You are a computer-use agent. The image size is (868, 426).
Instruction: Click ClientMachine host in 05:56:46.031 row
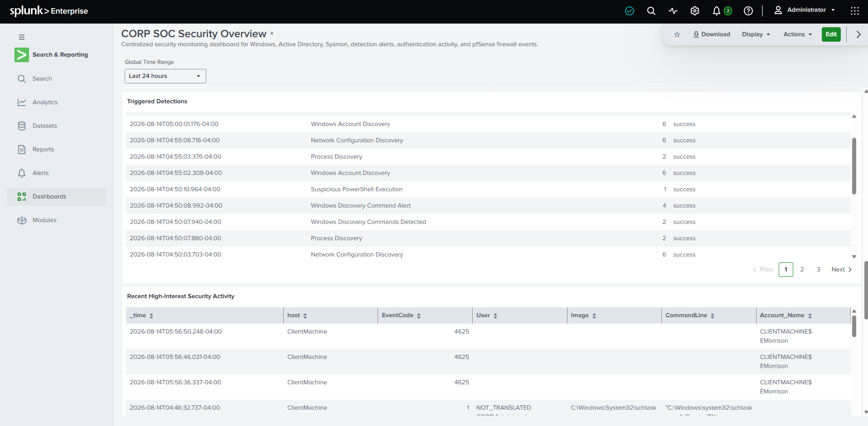307,357
